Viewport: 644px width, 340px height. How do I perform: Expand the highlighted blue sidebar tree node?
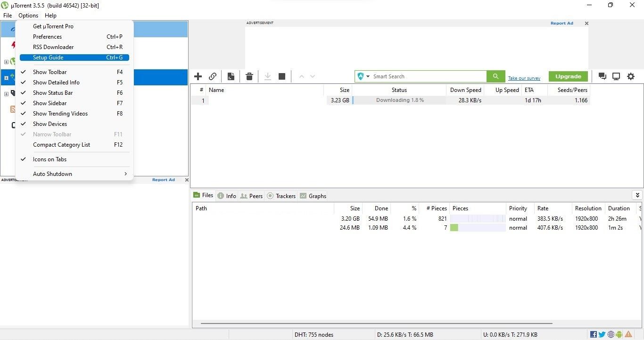(x=6, y=78)
